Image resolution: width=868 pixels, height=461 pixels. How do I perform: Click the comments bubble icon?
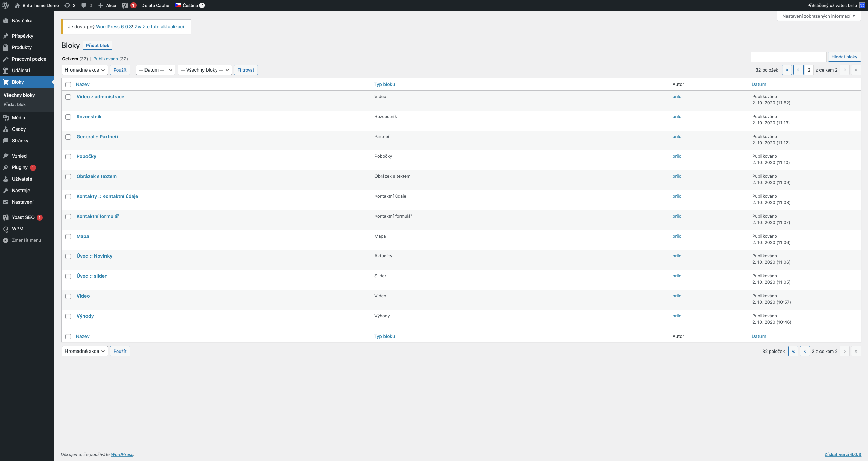pyautogui.click(x=84, y=5)
